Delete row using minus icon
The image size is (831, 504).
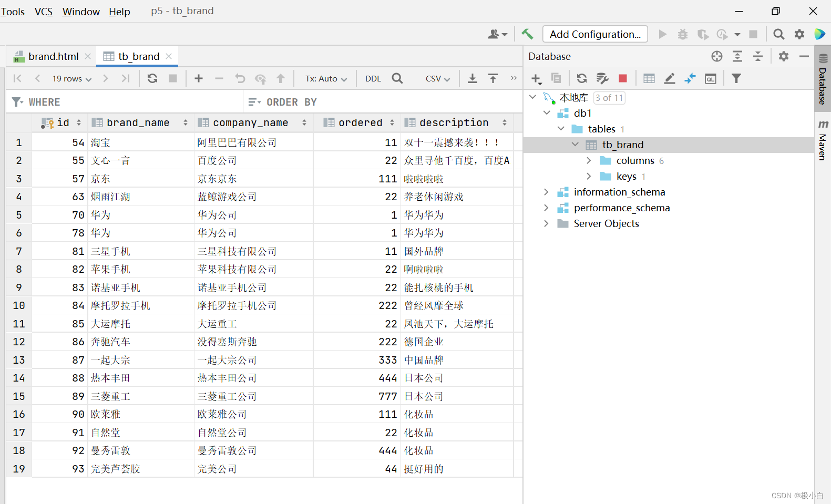[219, 78]
